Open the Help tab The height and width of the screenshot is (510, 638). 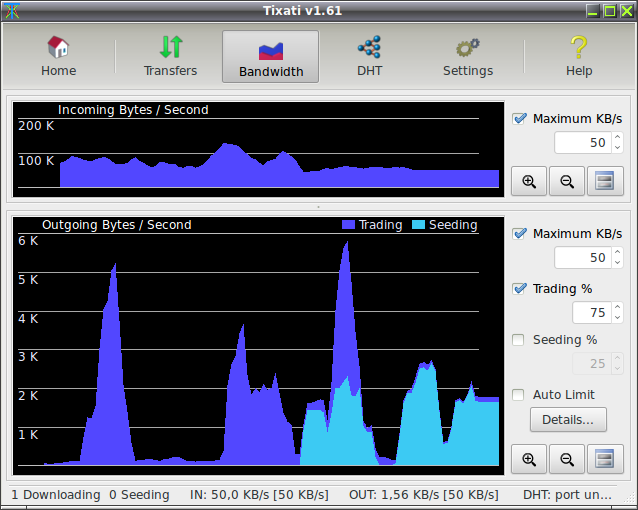click(x=579, y=56)
